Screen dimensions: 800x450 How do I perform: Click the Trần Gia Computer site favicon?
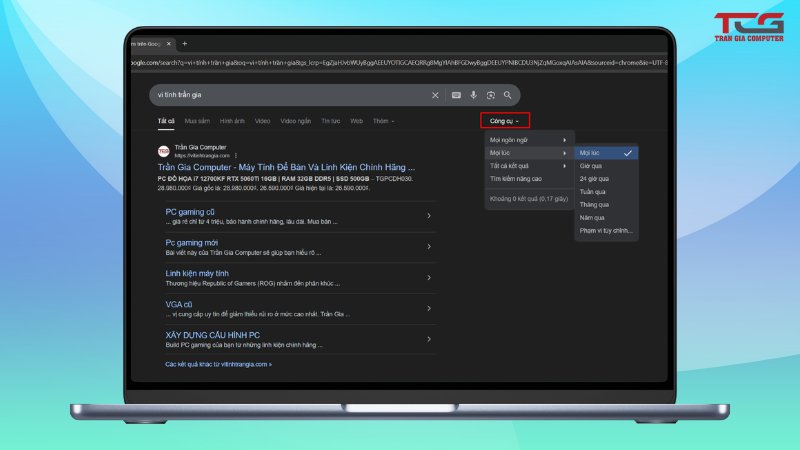[163, 150]
